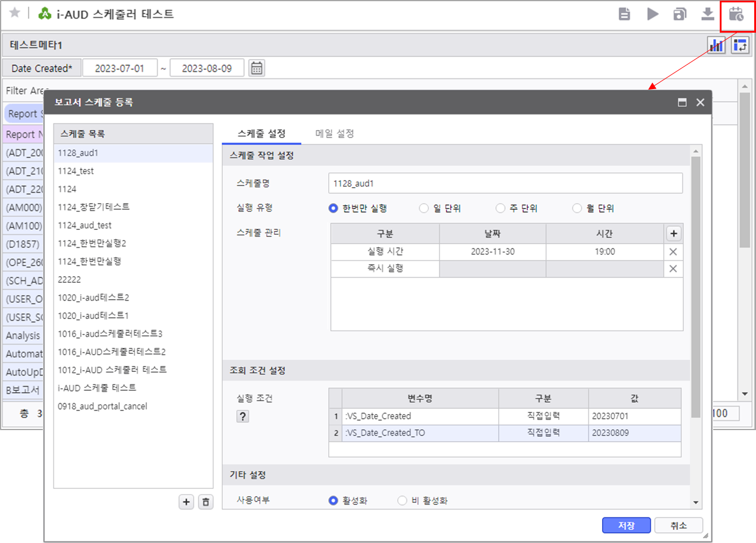The image size is (756, 543).
Task: Select schedule 0918_aud_portal_cancel
Action: pyautogui.click(x=133, y=406)
